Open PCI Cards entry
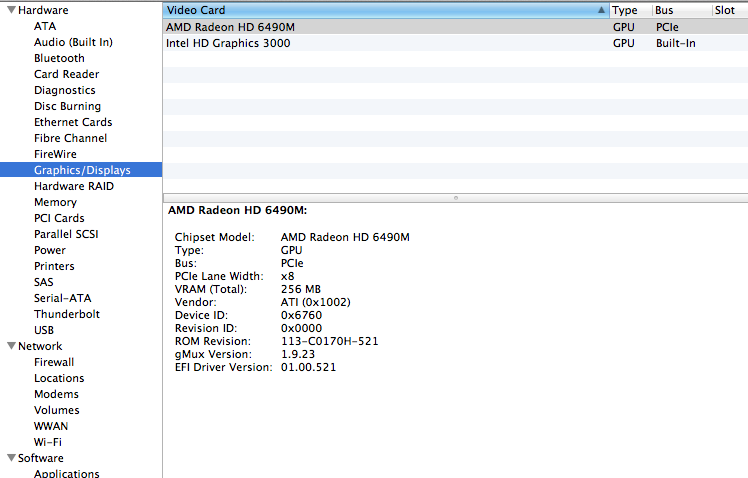The height and width of the screenshot is (478, 748). pyautogui.click(x=59, y=218)
